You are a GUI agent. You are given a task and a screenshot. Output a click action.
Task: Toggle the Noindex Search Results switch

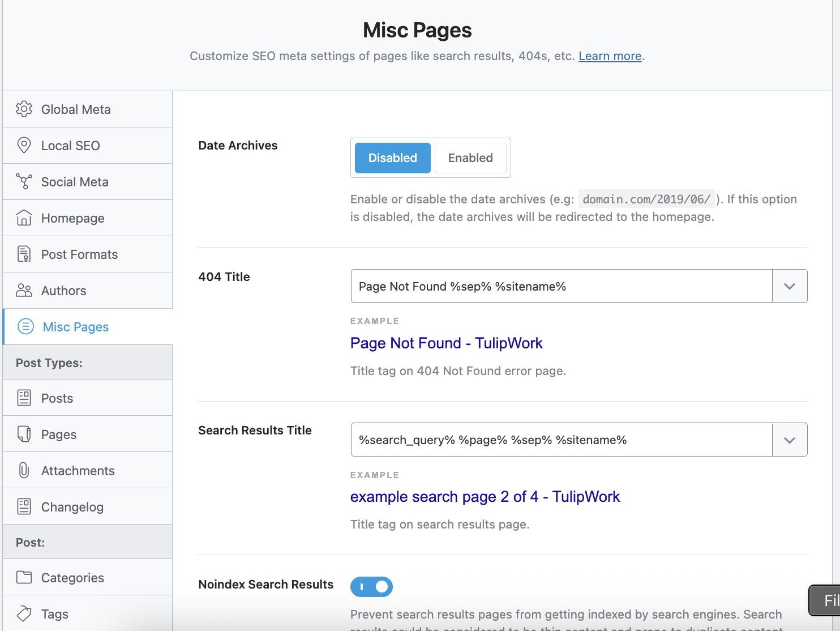(x=371, y=586)
